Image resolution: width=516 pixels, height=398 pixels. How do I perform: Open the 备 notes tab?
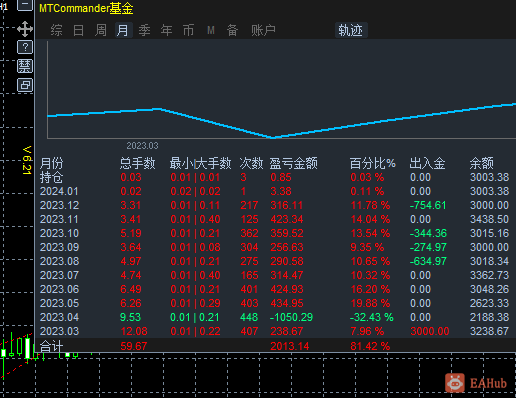pos(232,30)
